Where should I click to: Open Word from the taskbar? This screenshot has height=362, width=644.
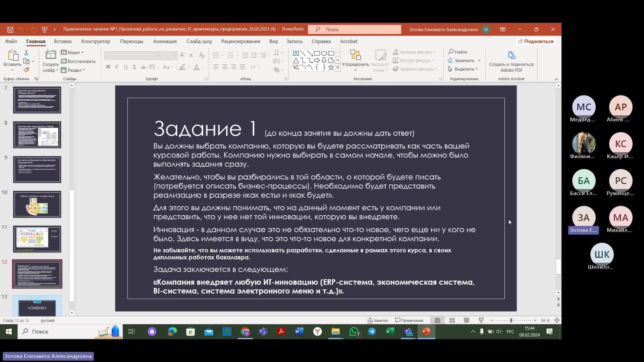299,331
